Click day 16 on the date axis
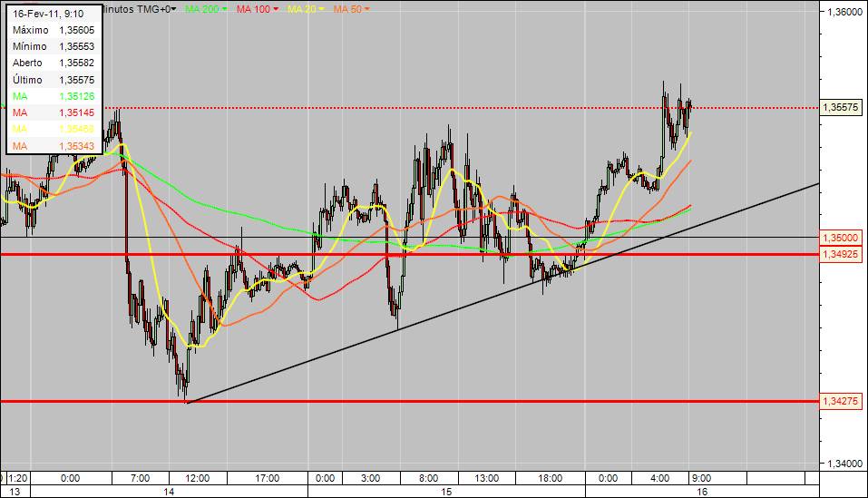This screenshot has width=868, height=498. tap(702, 492)
